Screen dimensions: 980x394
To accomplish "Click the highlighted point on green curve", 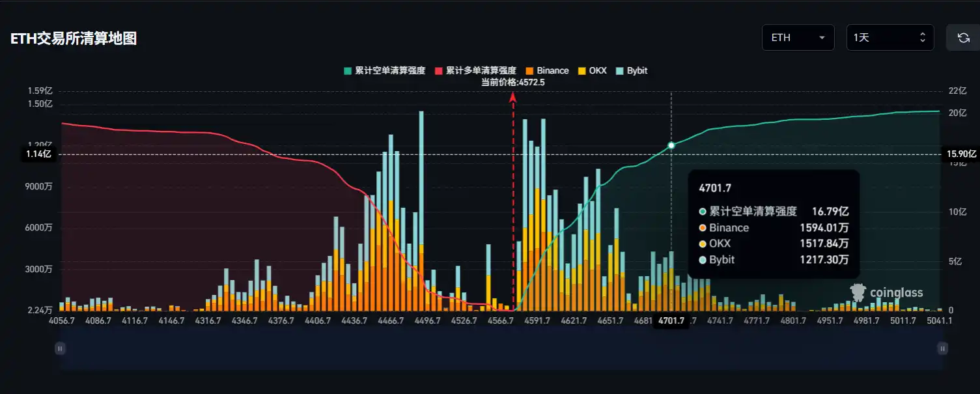I will (671, 145).
